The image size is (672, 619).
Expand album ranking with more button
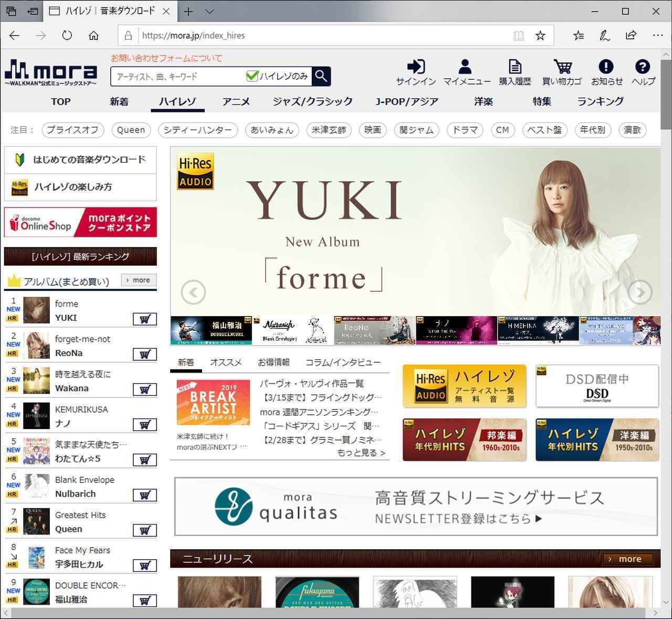coord(139,280)
